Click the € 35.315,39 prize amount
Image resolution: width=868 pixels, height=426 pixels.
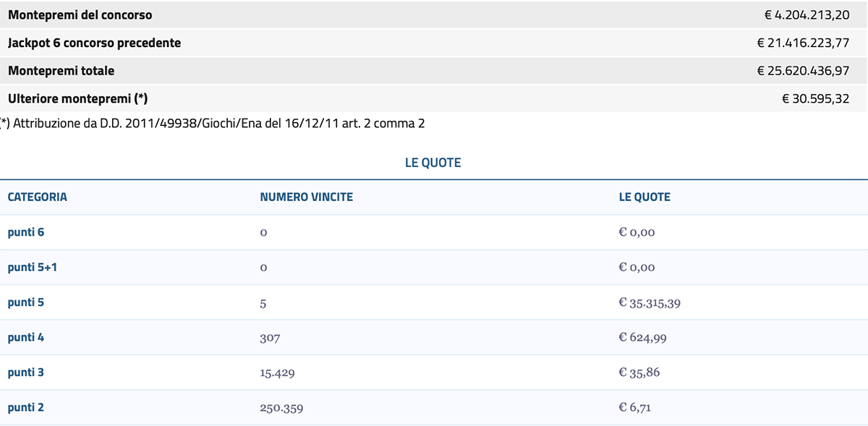[650, 302]
